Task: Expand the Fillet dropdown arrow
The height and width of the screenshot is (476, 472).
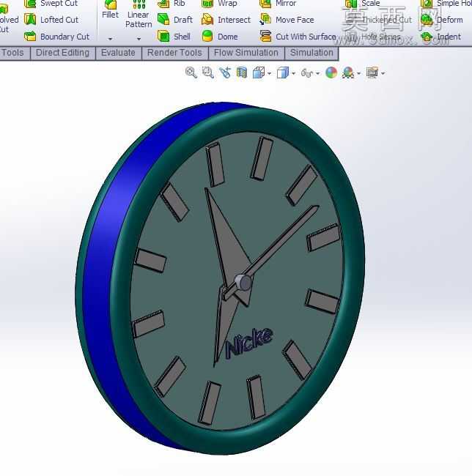Action: tap(110, 39)
